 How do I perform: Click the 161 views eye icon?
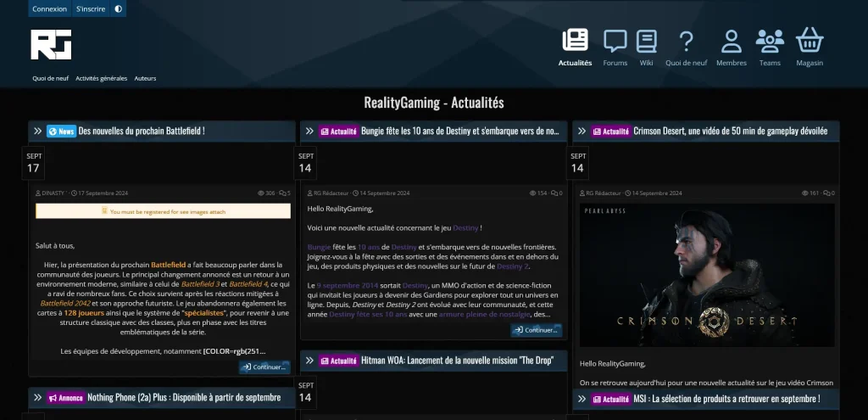click(805, 193)
